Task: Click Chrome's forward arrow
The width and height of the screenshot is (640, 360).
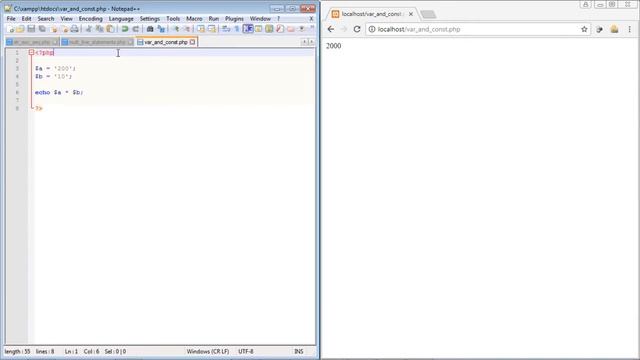Action: pos(344,29)
